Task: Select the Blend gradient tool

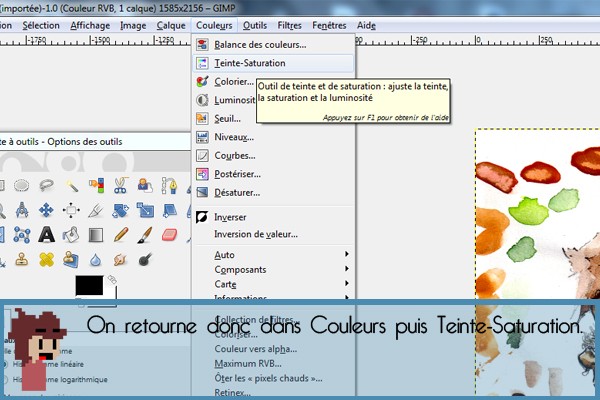Action: click(x=96, y=235)
